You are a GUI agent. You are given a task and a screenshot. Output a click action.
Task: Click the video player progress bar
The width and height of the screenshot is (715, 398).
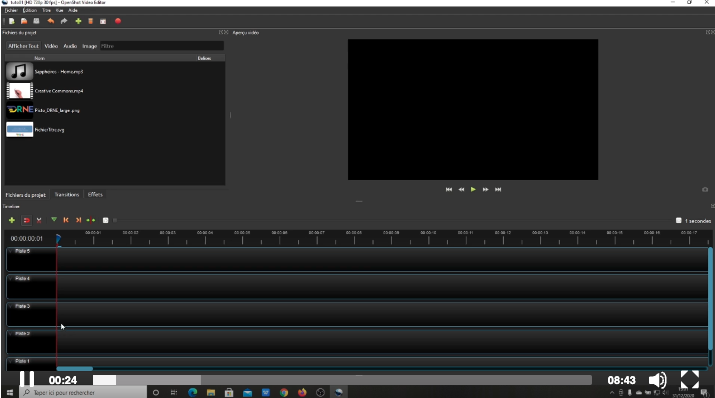click(x=342, y=380)
